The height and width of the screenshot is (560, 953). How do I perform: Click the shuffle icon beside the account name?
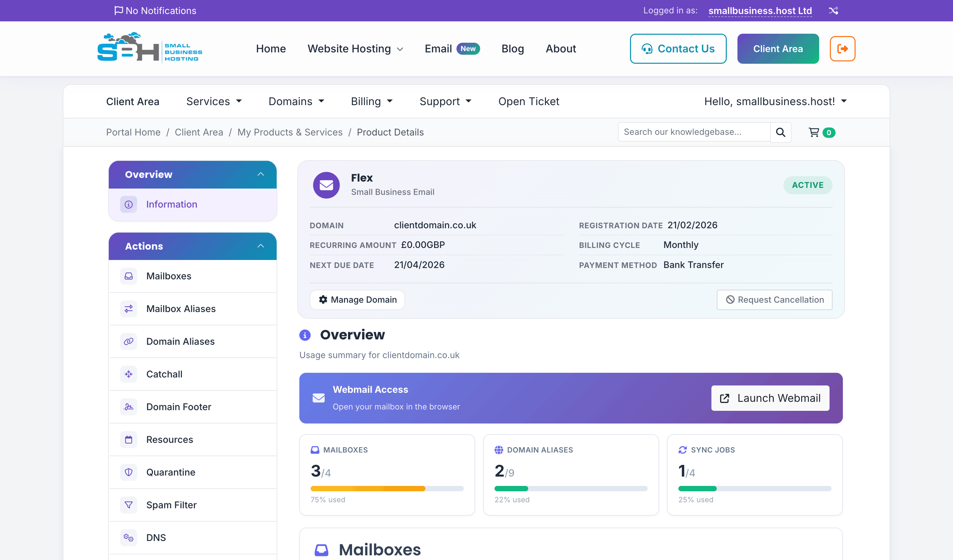coord(834,11)
